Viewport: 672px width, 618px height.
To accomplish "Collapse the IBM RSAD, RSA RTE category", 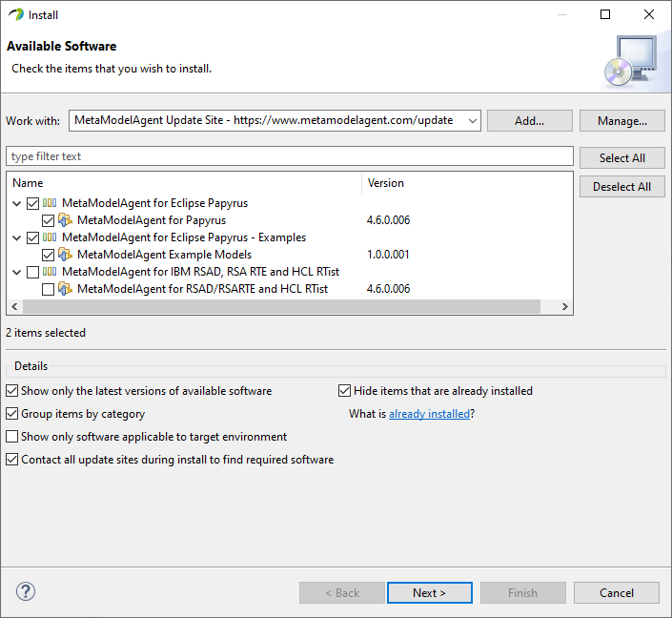I will click(x=17, y=272).
